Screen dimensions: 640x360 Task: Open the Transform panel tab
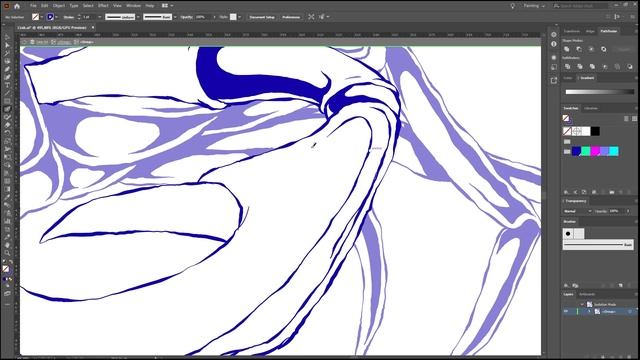[571, 31]
